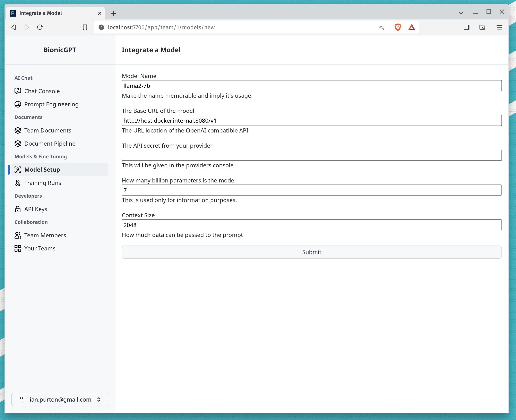Click the Your Teams grid icon
516x420 pixels.
pos(18,248)
